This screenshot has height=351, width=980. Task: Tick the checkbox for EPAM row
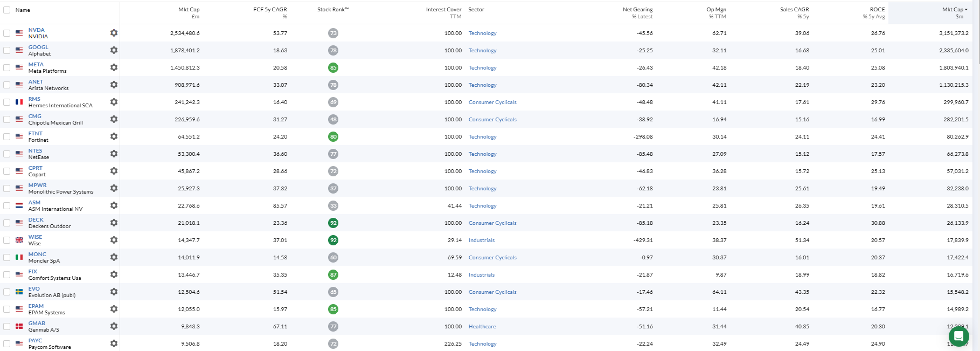(6, 309)
